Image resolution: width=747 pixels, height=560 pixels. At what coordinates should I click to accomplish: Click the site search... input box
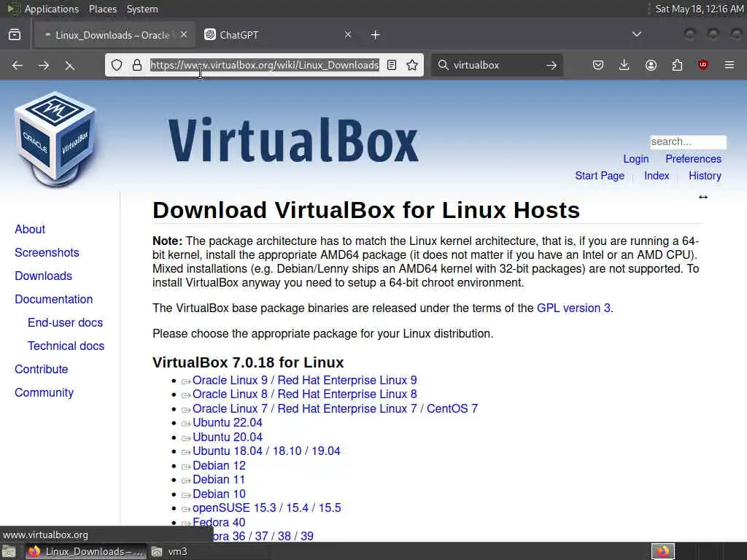tap(689, 142)
